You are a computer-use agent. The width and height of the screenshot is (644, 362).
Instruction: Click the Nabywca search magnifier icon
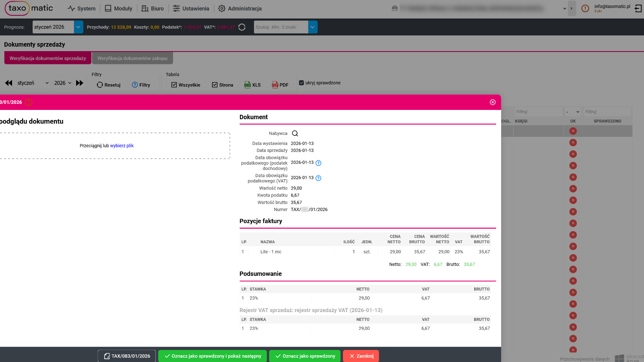tap(295, 134)
